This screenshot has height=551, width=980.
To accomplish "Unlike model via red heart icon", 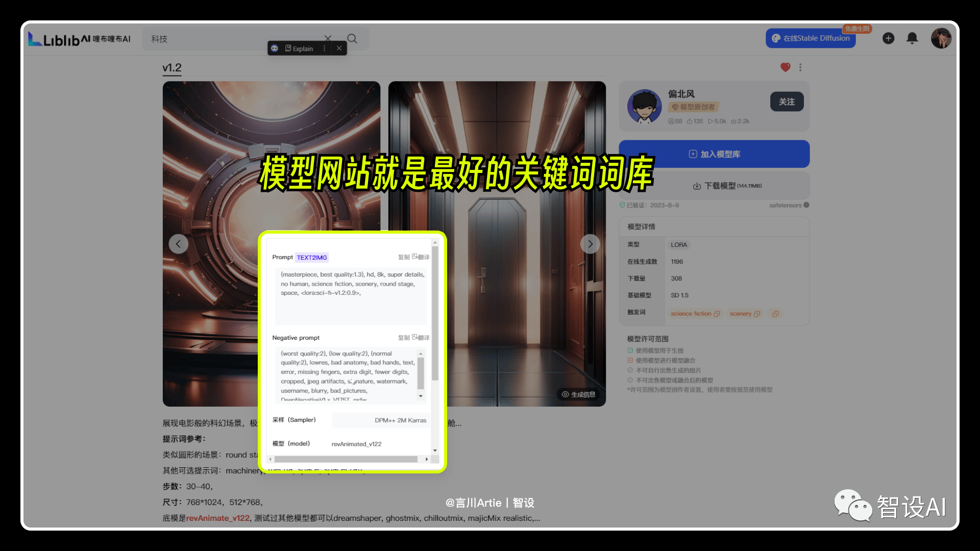I will 786,67.
